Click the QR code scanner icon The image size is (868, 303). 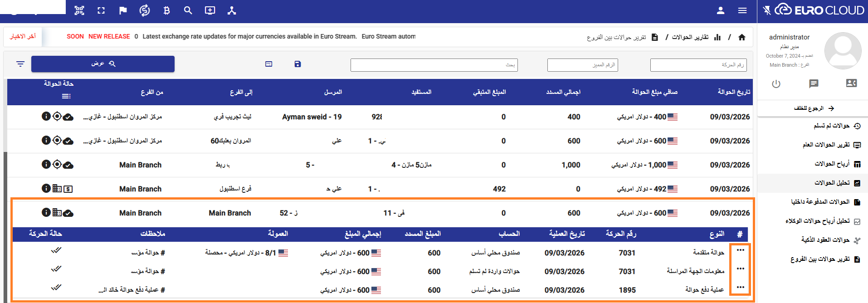coord(79,10)
